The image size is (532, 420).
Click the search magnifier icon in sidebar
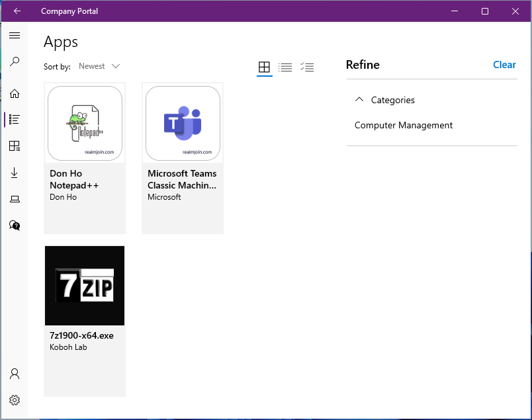(15, 62)
